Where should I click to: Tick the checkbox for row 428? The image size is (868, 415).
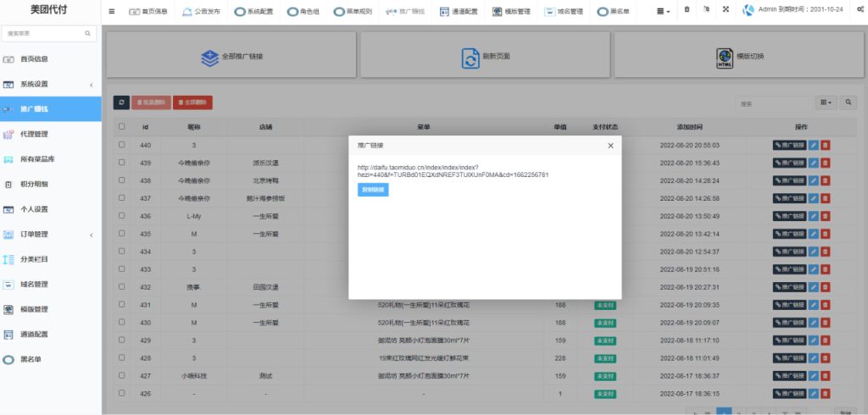click(x=122, y=357)
